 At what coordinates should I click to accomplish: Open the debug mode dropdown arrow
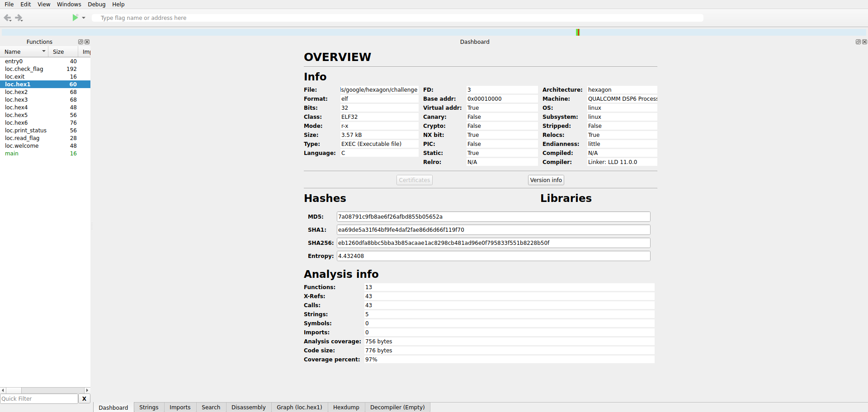click(x=84, y=18)
